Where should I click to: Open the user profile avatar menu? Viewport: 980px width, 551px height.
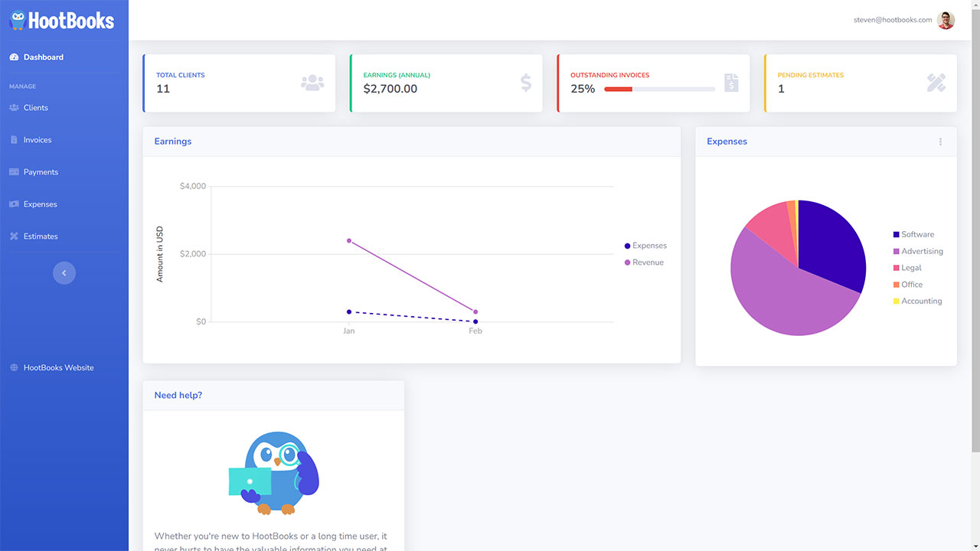[946, 20]
